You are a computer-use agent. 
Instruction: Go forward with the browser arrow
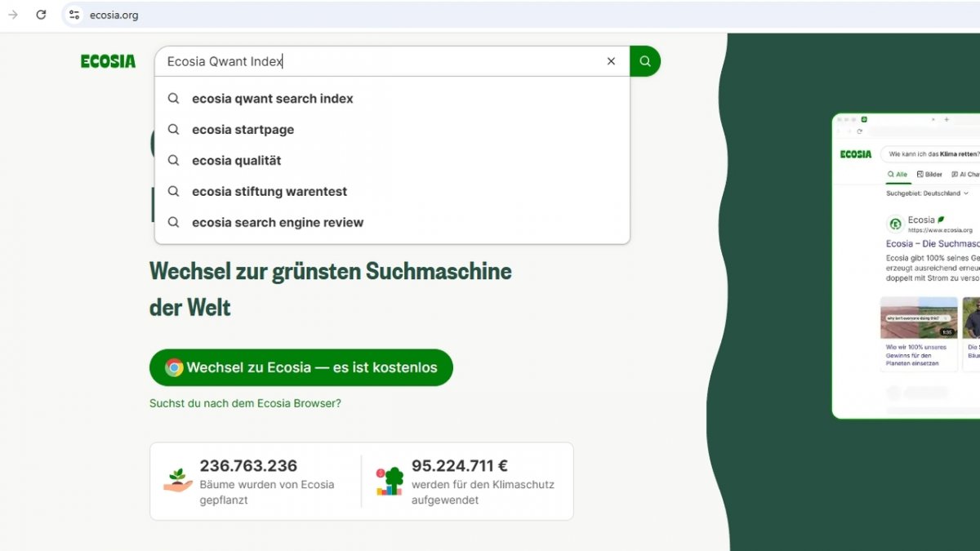pyautogui.click(x=12, y=15)
